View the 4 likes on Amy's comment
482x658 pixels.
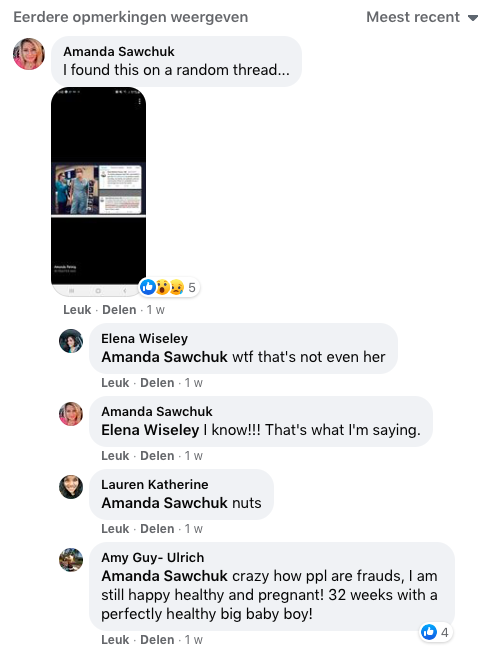[436, 632]
